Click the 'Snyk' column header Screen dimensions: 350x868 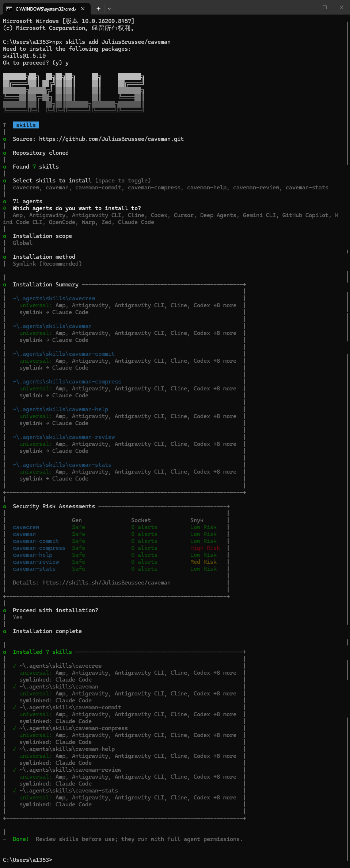(x=197, y=520)
